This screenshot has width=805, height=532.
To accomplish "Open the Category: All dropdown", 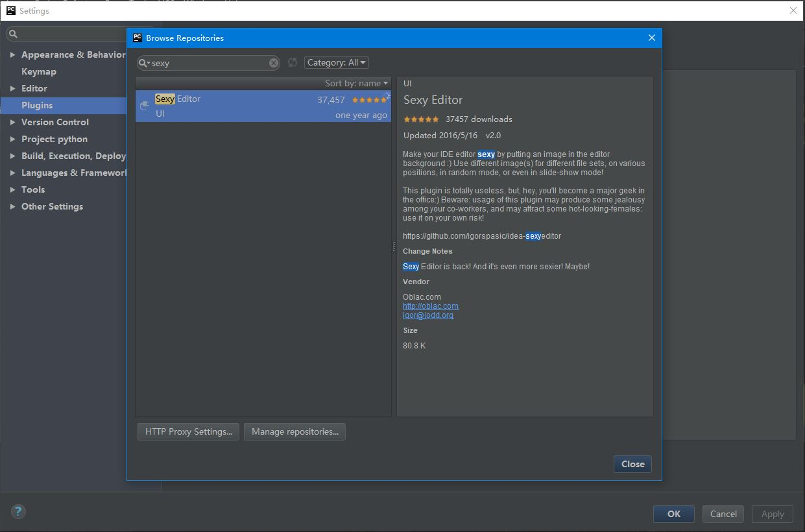I will 336,62.
